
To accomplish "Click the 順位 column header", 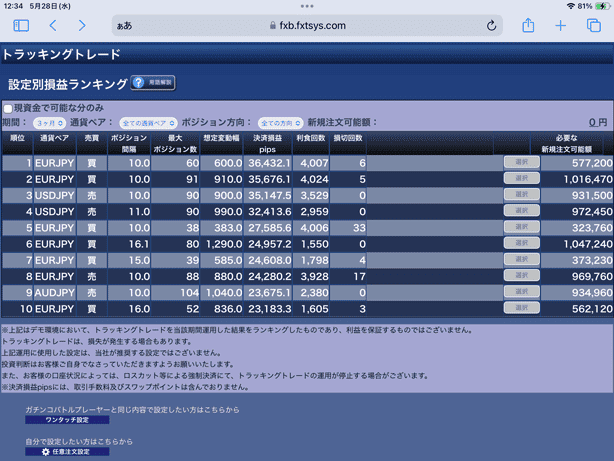I will click(18, 143).
